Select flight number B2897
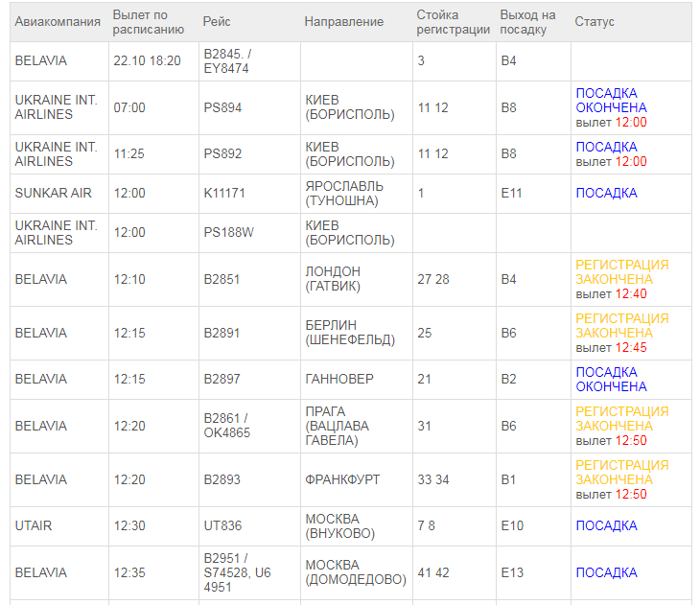 [x=222, y=379]
